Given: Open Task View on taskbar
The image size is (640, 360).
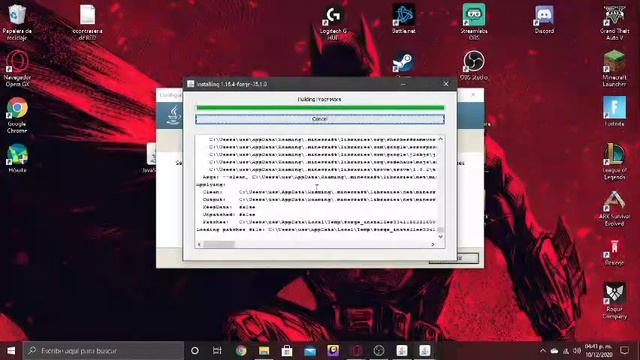Looking at the screenshot, I should [217, 351].
